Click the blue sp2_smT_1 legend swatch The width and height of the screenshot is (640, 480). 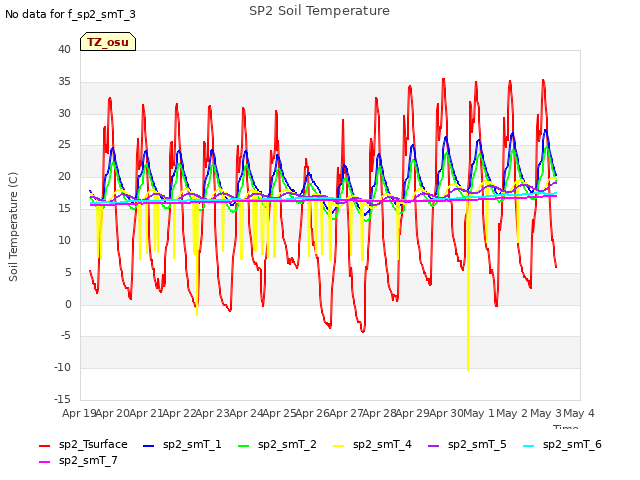(x=149, y=446)
